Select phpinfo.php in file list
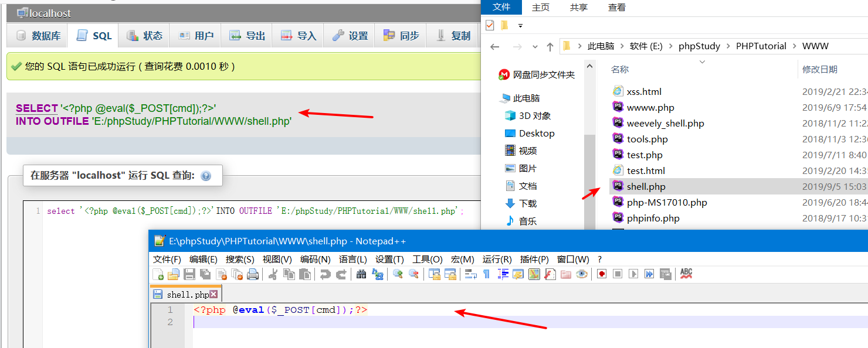The height and width of the screenshot is (348, 868). 653,218
